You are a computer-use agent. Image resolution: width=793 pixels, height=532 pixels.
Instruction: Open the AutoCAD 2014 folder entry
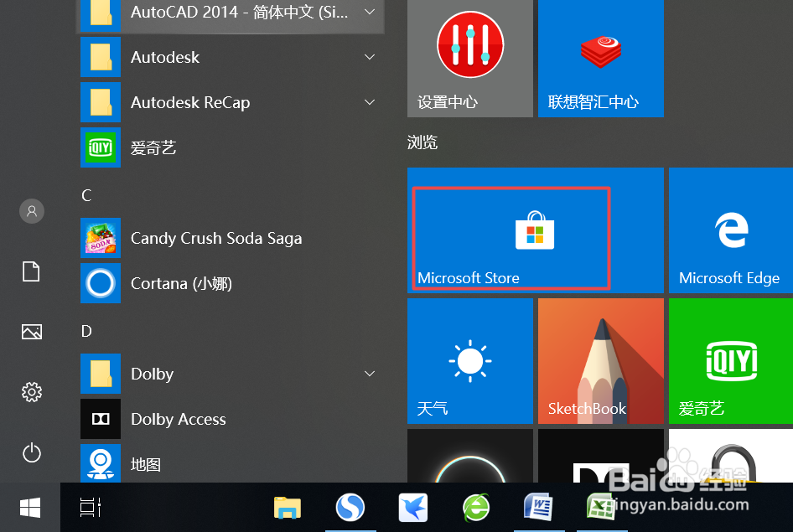click(x=231, y=16)
